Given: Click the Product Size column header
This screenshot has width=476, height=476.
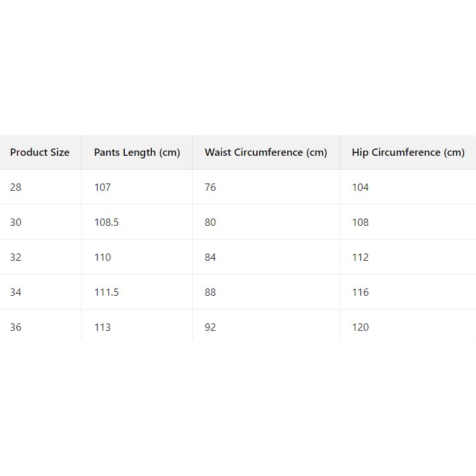Looking at the screenshot, I should pos(40,153).
